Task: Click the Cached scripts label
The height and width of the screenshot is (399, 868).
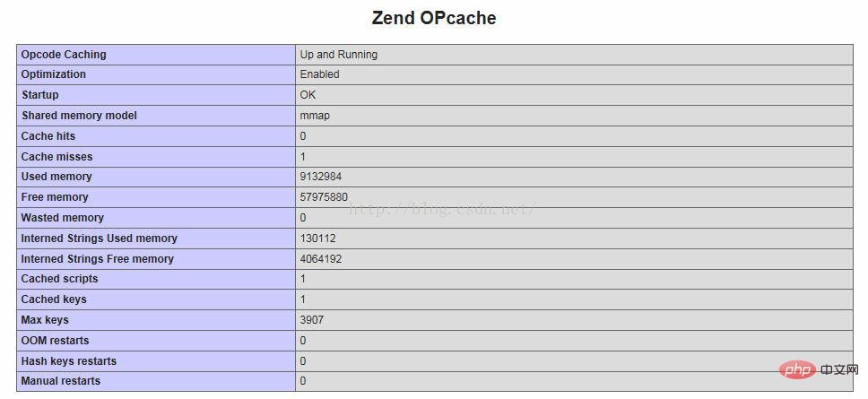Action: pyautogui.click(x=60, y=279)
